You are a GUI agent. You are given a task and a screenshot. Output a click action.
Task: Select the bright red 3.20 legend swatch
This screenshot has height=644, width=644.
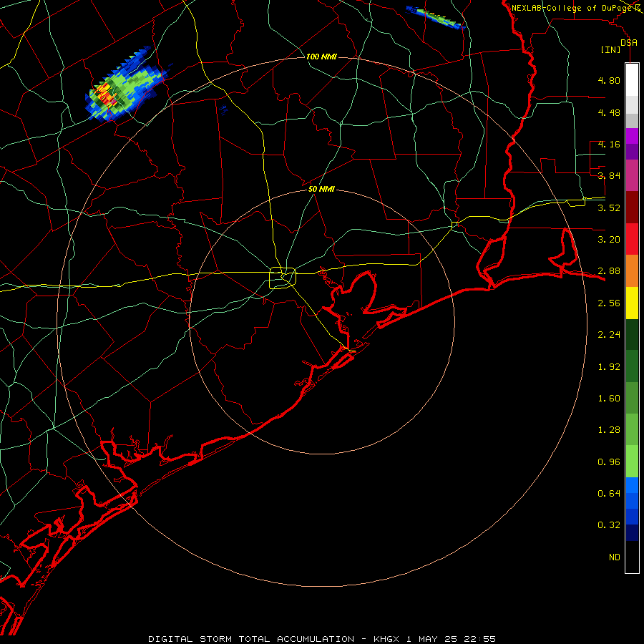632,239
